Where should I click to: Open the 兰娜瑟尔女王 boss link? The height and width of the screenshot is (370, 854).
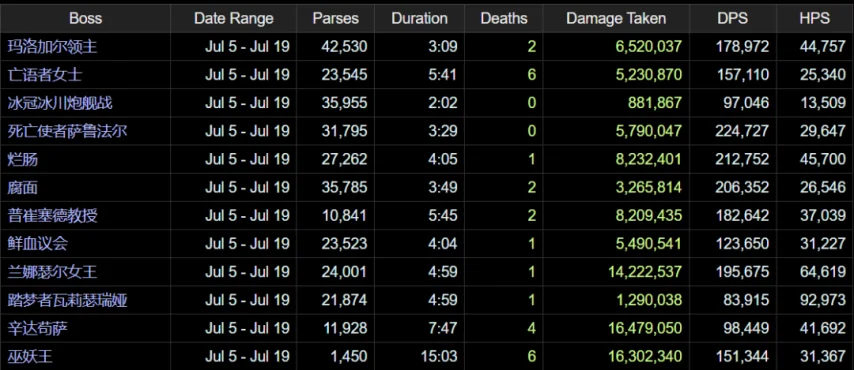[52, 272]
